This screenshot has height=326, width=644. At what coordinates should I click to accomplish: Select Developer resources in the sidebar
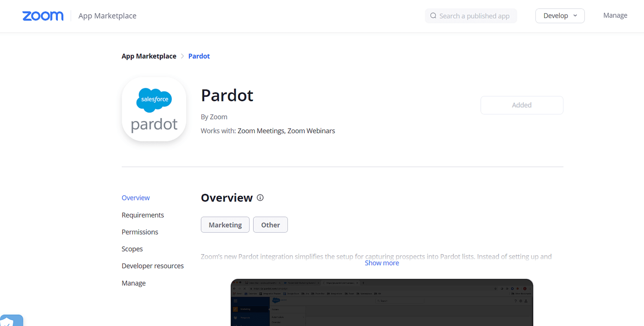[153, 266]
